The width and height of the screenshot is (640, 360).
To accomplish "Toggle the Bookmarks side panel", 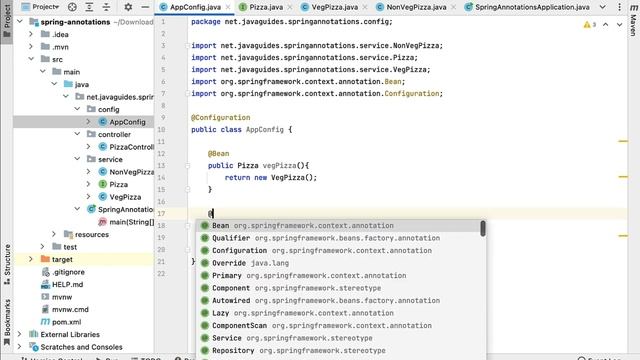I will pyautogui.click(x=7, y=322).
